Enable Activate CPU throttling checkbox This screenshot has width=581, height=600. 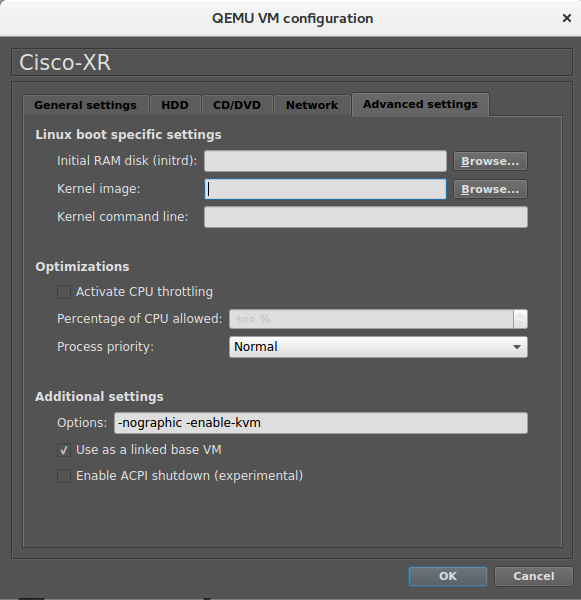(x=64, y=292)
